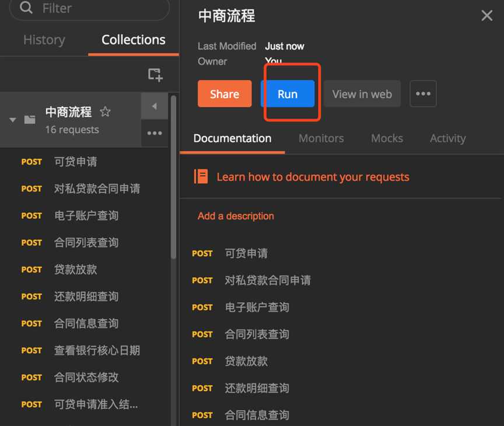Open sidebar request 合同信息查询
The width and height of the screenshot is (504, 426).
85,323
